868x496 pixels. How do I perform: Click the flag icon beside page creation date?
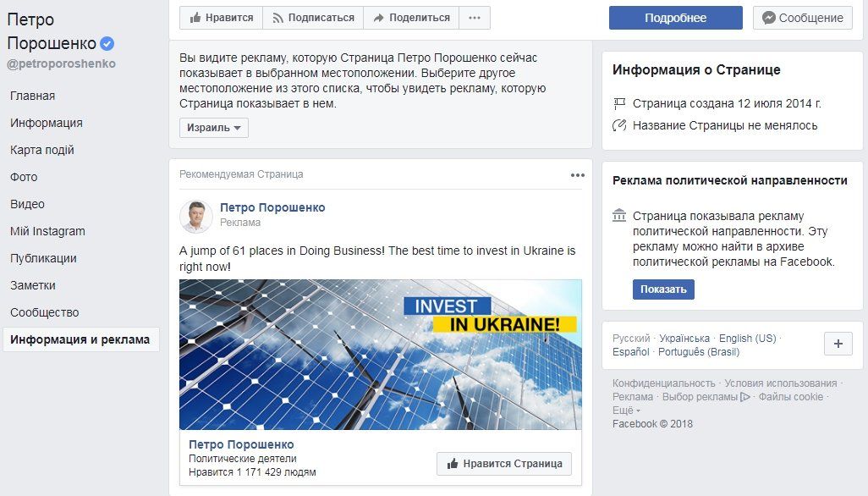tap(618, 102)
